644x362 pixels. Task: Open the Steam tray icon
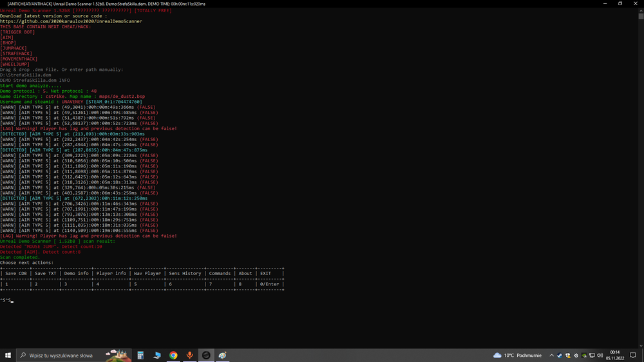[x=560, y=356]
